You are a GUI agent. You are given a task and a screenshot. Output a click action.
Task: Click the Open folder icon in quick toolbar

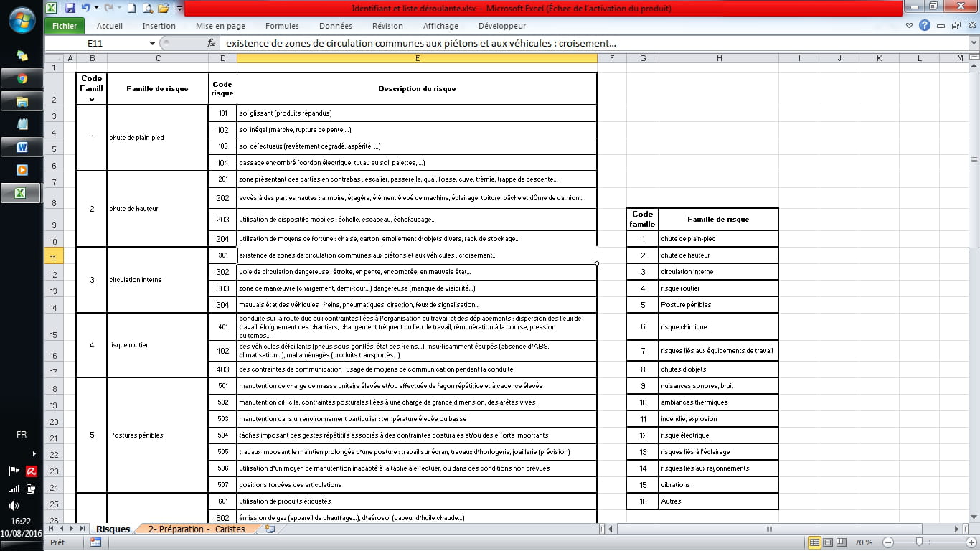[x=164, y=9]
